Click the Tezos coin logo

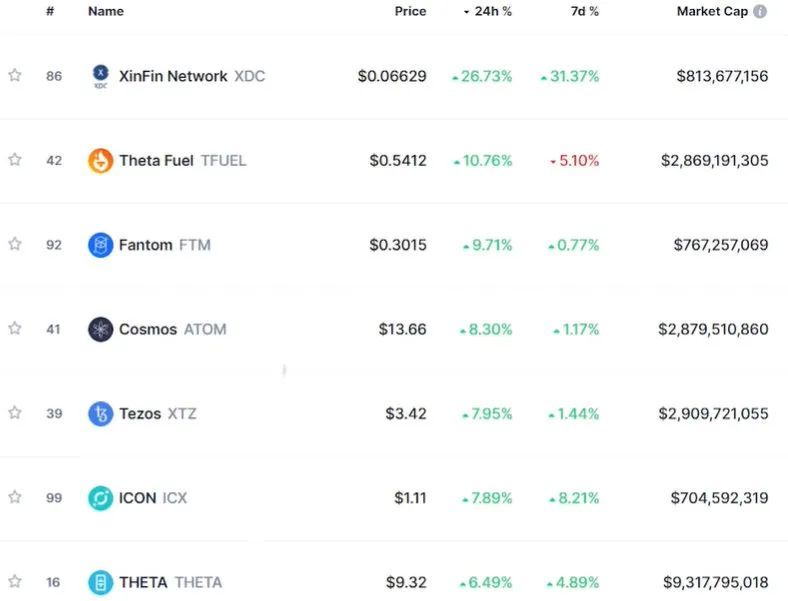pyautogui.click(x=101, y=413)
